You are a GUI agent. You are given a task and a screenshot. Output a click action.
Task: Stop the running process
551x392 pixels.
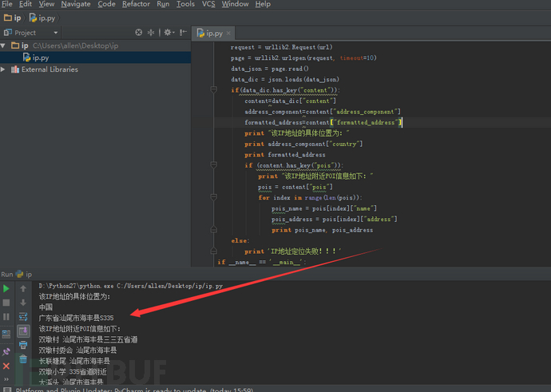[x=6, y=303]
